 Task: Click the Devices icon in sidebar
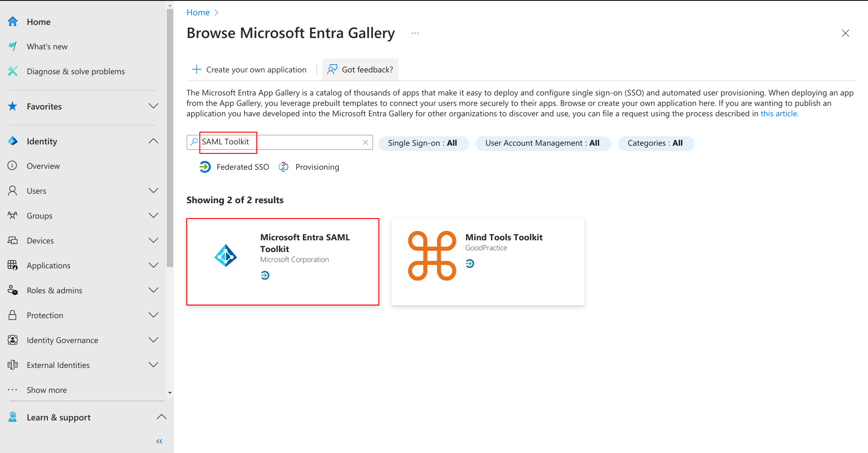pyautogui.click(x=13, y=240)
